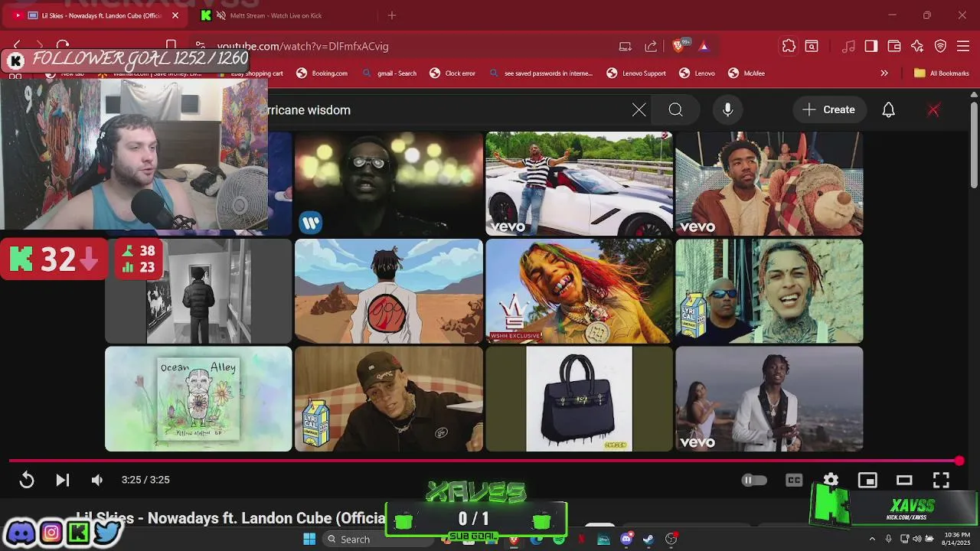This screenshot has width=980, height=551.
Task: Click the install app icon in address bar
Action: coord(626,47)
